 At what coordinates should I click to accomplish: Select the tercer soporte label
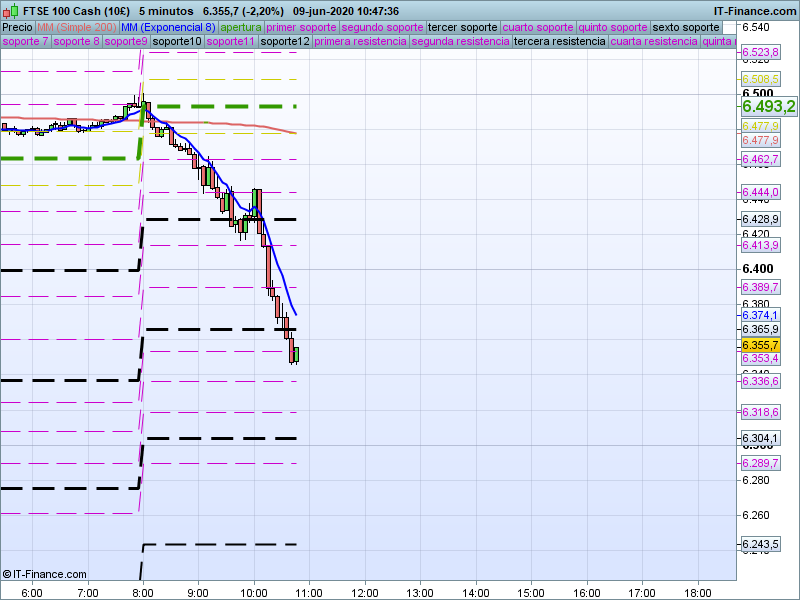coord(462,27)
